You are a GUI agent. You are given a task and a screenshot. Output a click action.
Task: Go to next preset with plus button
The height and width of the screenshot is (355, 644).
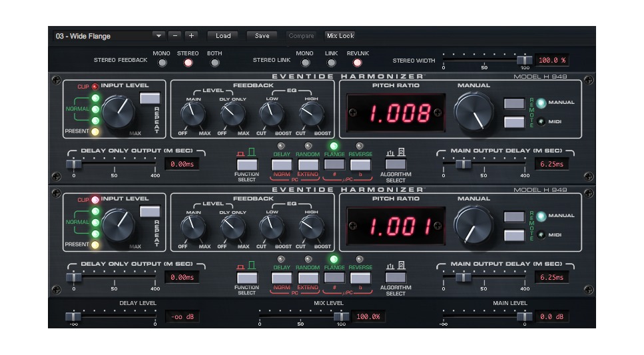click(x=191, y=36)
